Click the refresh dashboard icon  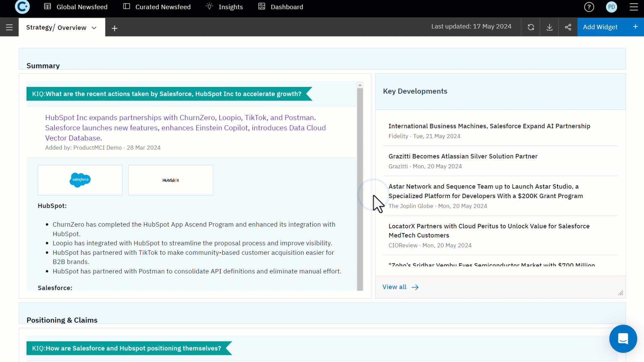(x=531, y=27)
